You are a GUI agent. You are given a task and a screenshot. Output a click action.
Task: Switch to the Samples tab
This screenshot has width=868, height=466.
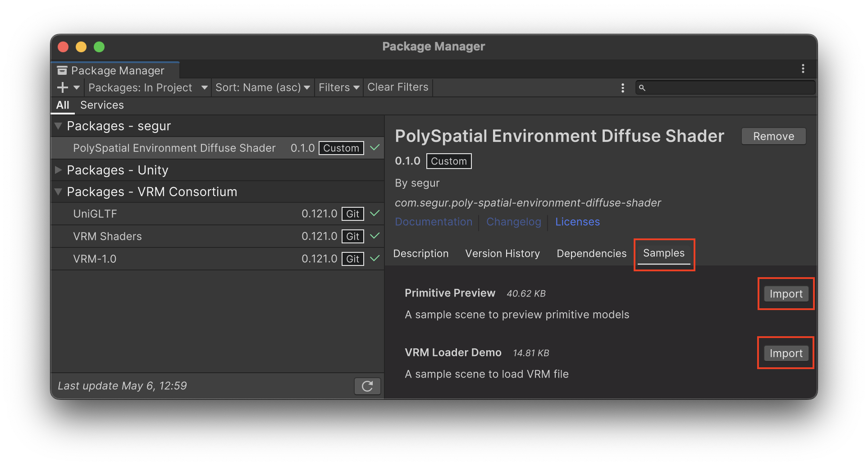pos(664,253)
